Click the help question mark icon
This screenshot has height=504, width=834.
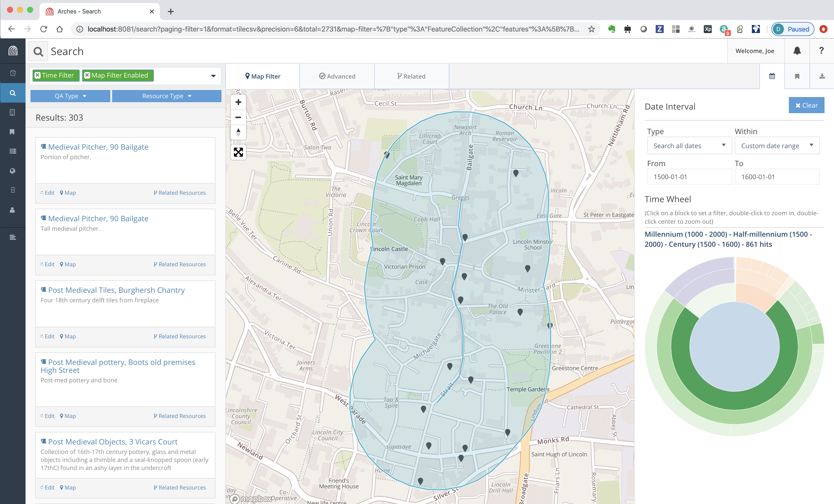coord(821,51)
